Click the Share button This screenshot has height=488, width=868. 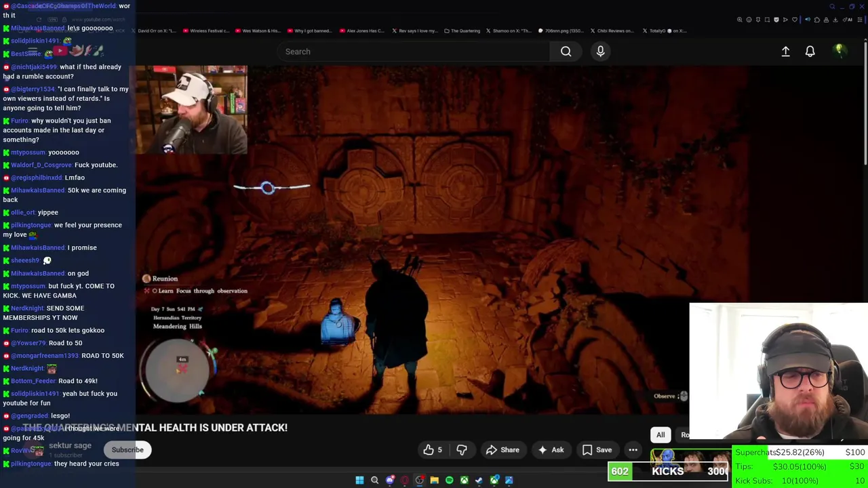point(502,449)
